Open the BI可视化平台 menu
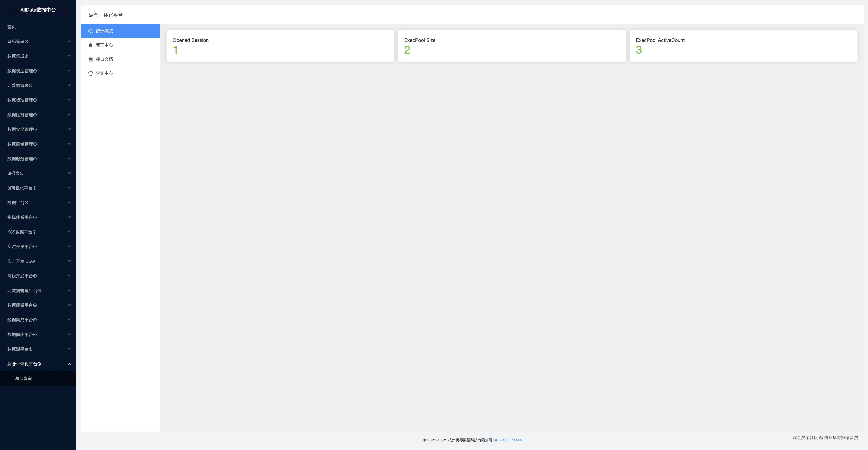 click(38, 188)
